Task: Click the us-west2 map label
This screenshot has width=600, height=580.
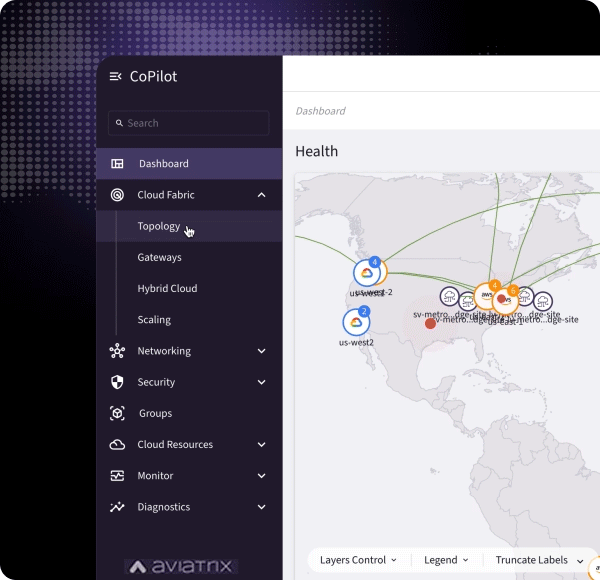Action: (356, 342)
